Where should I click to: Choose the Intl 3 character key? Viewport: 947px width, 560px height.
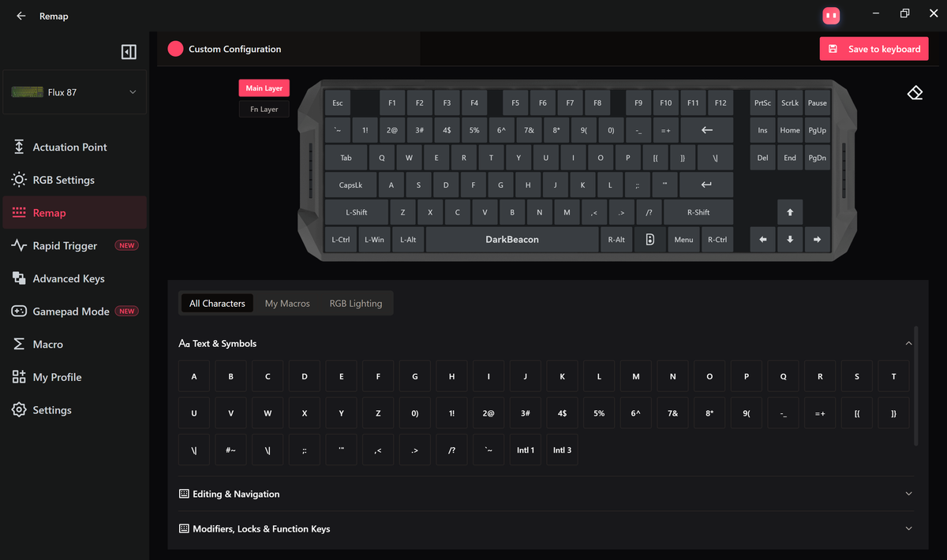tap(562, 450)
